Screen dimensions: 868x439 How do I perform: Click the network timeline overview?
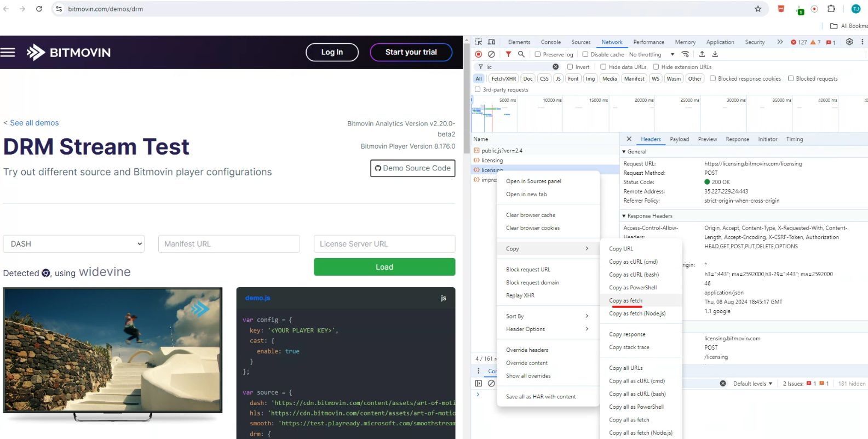point(669,114)
